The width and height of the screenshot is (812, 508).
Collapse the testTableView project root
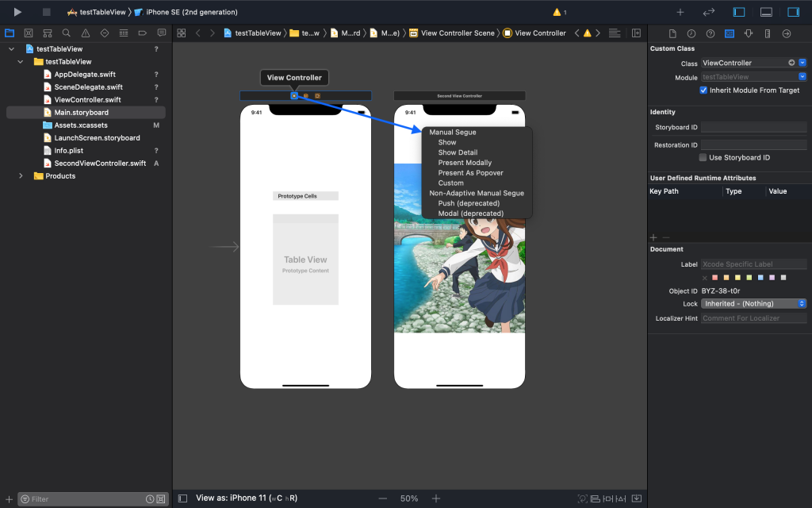[x=11, y=48]
